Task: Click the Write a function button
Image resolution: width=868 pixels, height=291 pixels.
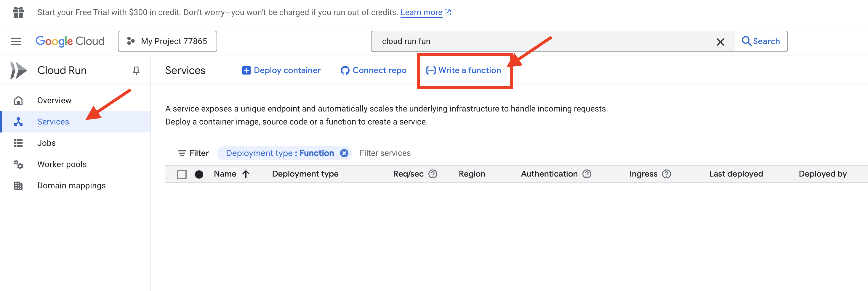Action: tap(464, 70)
